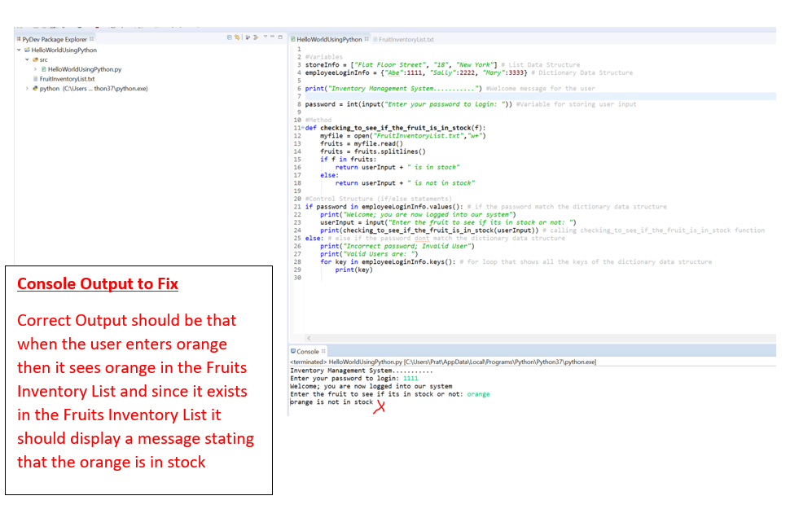Click the Python file icon on HelloWorldUsingPython tab
Image resolution: width=812 pixels, height=509 pixels.
click(292, 39)
